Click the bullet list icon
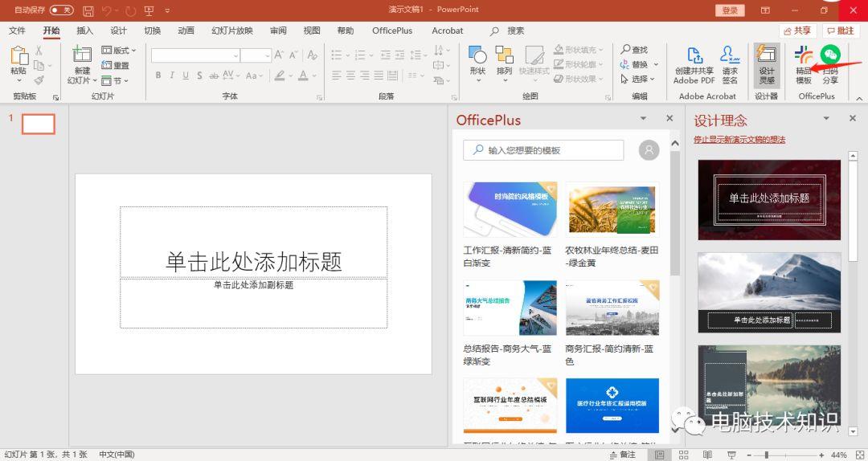868x461 pixels. (337, 55)
